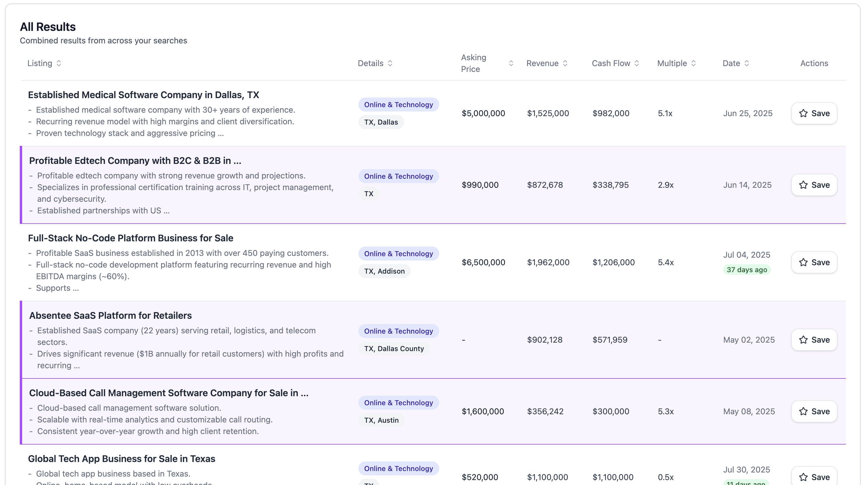Sort results by Details column
This screenshot has width=868, height=485.
coord(390,63)
